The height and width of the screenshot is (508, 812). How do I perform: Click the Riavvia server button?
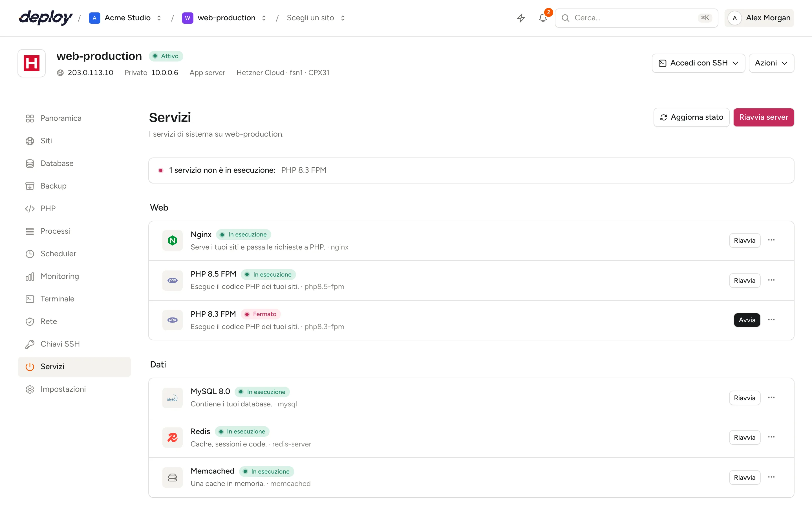point(763,117)
